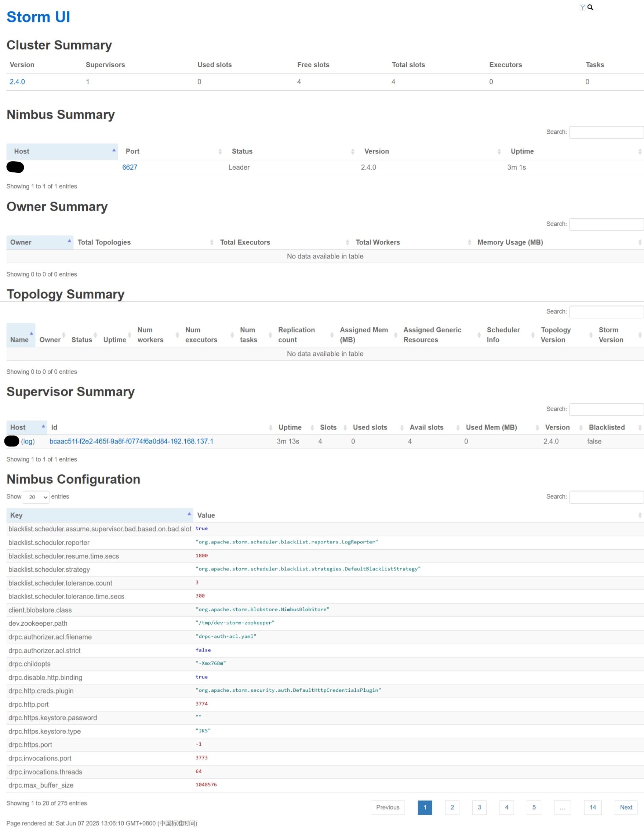Click sort arrows beside Uptime in Nimbus Summary
Screen dimensions: 644x832
coord(640,152)
